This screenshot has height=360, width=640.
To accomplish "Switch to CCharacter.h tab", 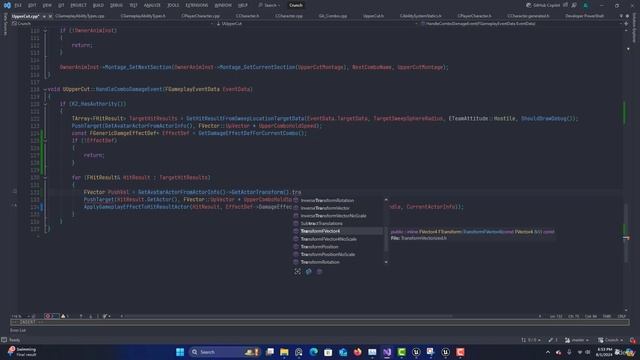I will (x=247, y=16).
